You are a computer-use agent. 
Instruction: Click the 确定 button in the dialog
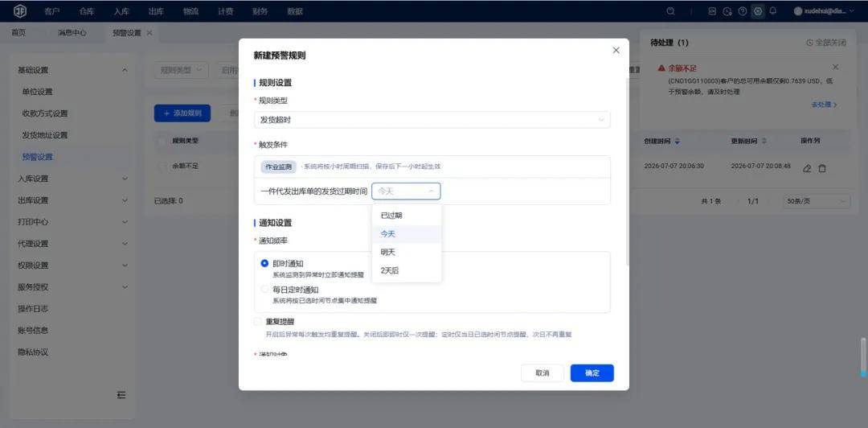592,373
